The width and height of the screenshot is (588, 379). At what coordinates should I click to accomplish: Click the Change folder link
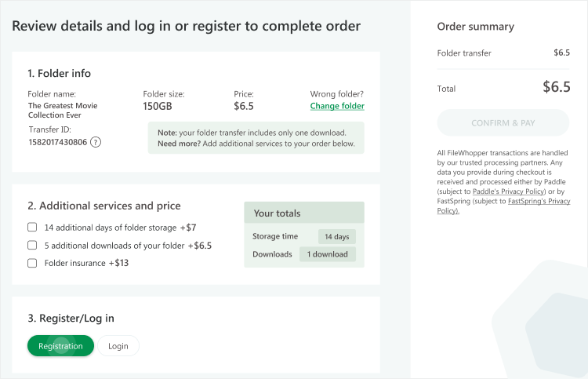click(x=337, y=106)
